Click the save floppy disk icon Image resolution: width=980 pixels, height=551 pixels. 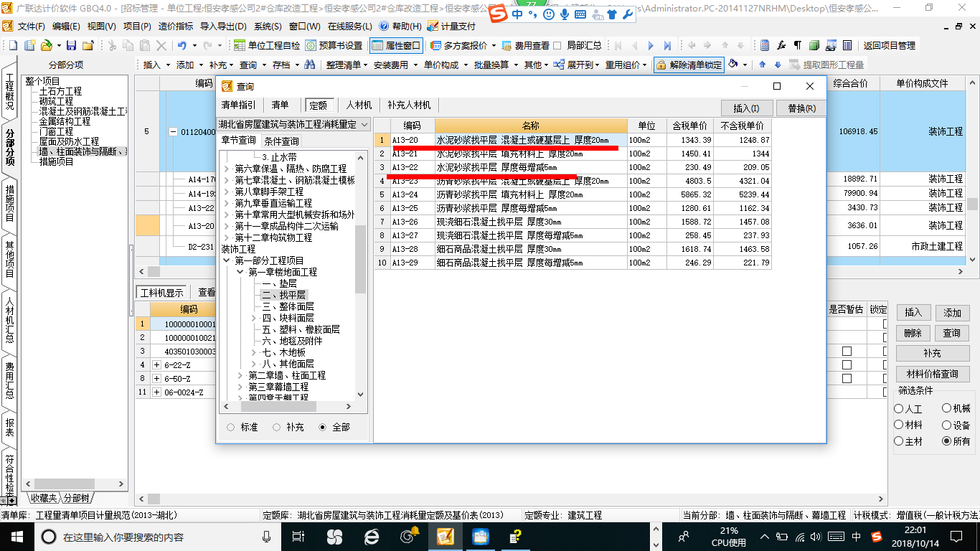[x=71, y=45]
